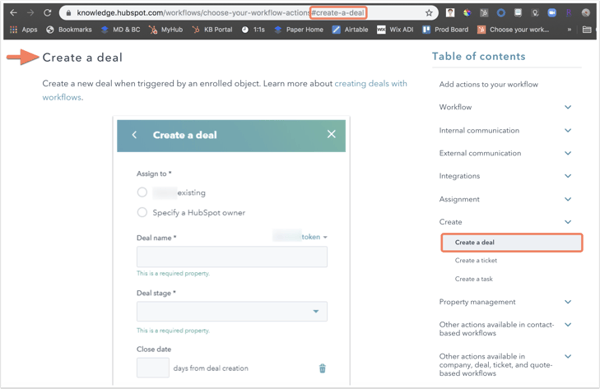Open the Airtable bookmark

350,29
